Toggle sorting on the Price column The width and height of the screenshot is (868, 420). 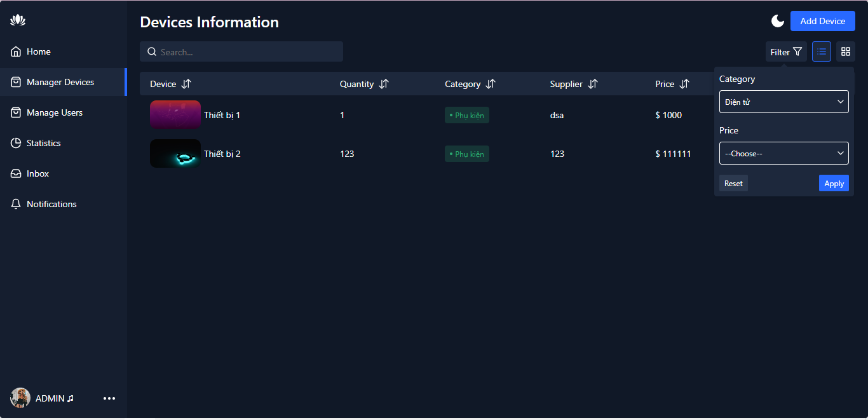point(686,84)
